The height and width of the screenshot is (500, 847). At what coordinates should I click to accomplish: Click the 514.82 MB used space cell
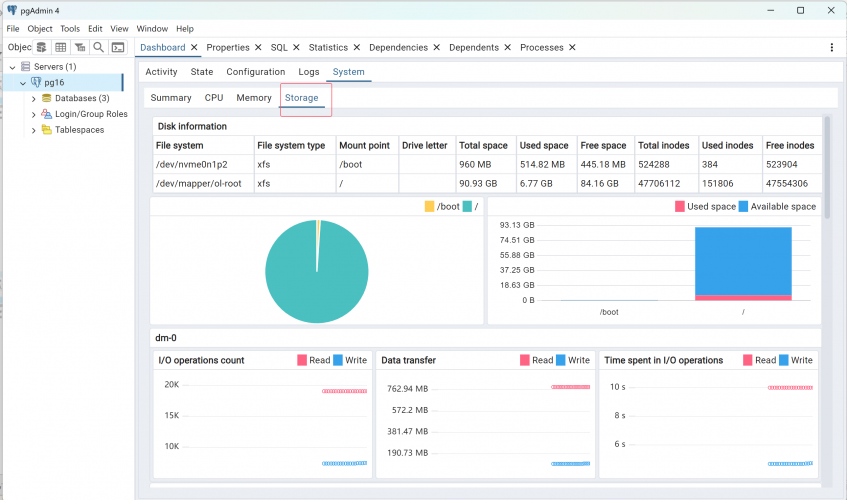coord(547,164)
